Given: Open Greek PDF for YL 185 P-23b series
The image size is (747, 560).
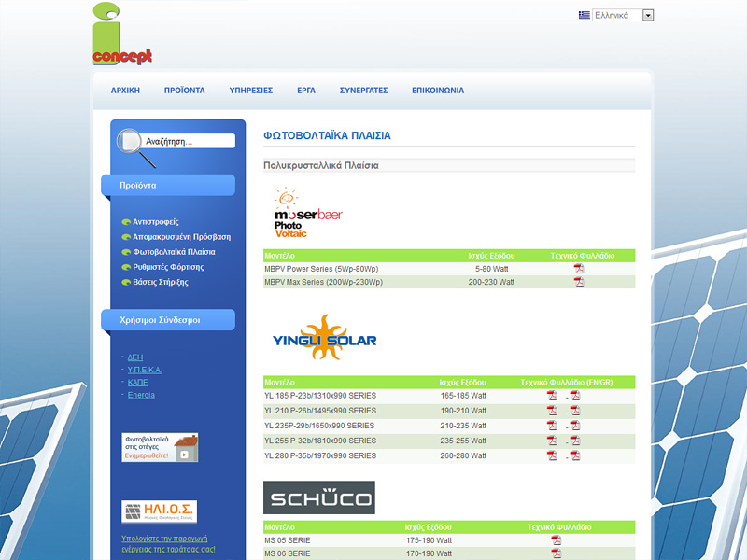Looking at the screenshot, I should [x=575, y=396].
